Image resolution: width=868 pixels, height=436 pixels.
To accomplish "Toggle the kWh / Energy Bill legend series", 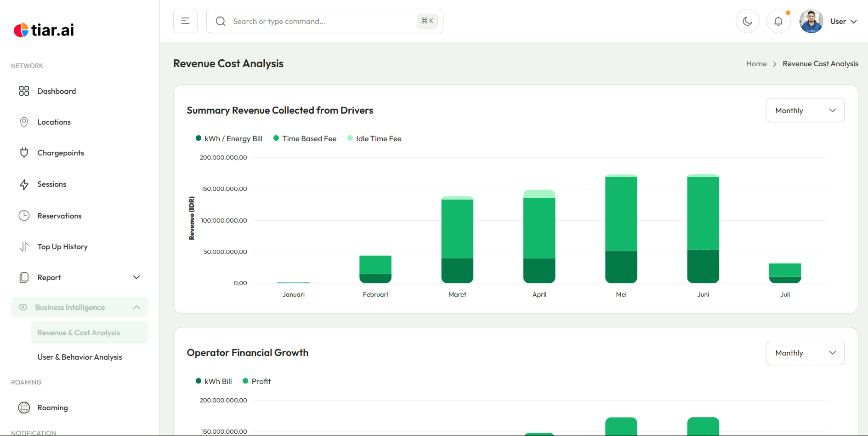I will [x=229, y=138].
